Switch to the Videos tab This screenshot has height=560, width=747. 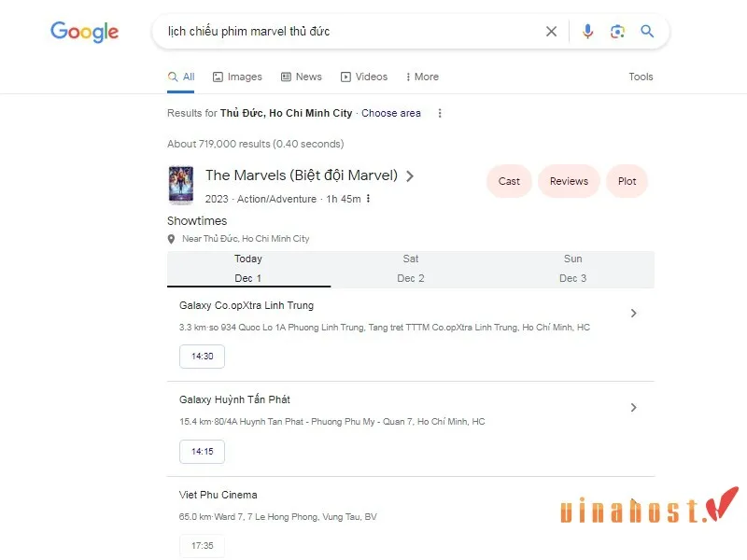coord(363,77)
